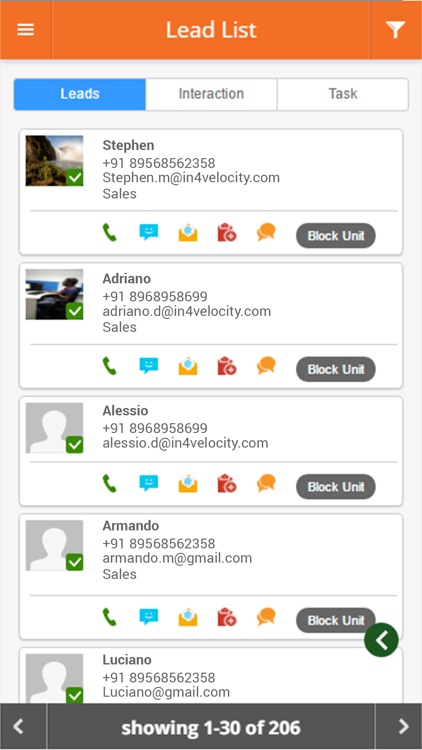422x750 pixels.
Task: Call Armando using the green phone icon
Action: 110,617
